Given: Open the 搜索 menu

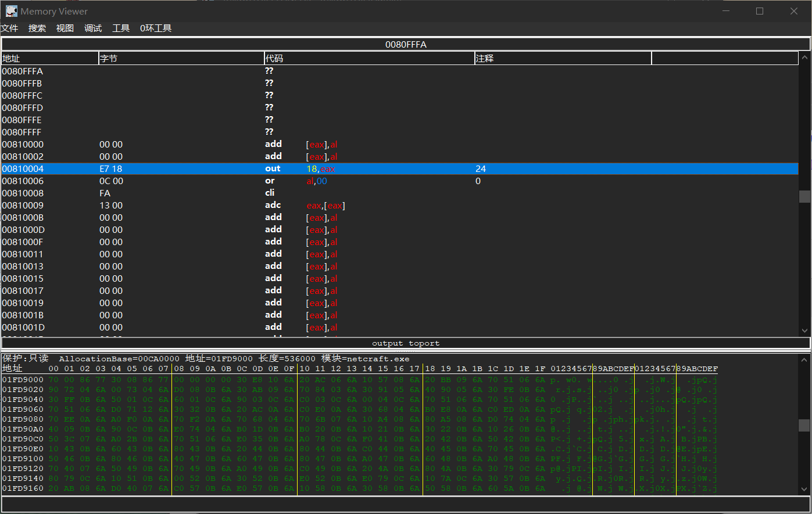Looking at the screenshot, I should (37, 28).
